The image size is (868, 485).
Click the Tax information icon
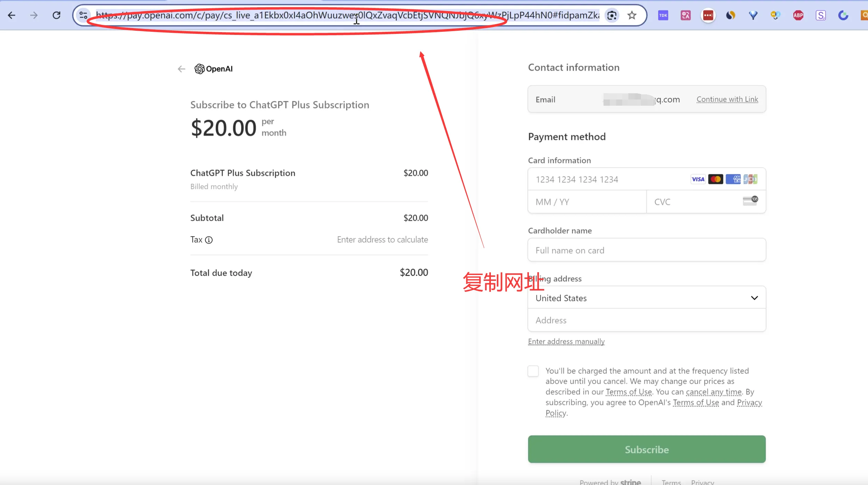(209, 240)
